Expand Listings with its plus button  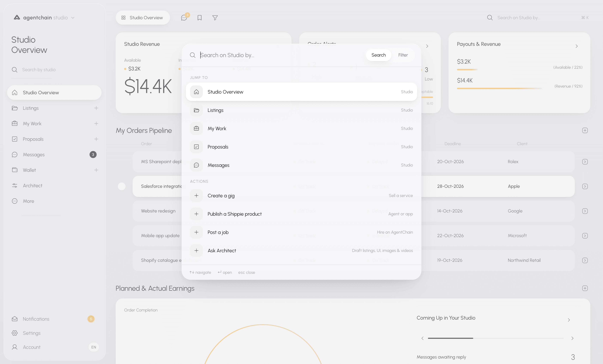[96, 108]
